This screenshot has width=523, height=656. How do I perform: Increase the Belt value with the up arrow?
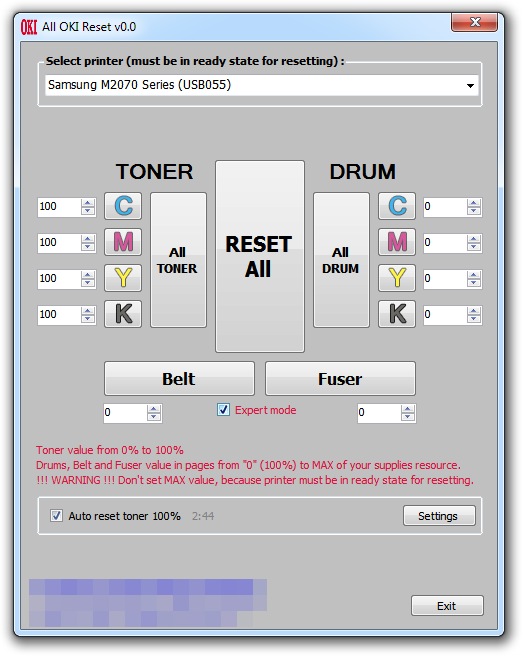click(154, 409)
